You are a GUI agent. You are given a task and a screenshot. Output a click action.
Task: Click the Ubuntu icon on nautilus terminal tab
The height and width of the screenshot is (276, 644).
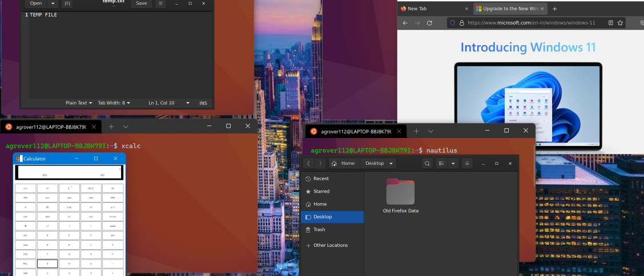[314, 131]
